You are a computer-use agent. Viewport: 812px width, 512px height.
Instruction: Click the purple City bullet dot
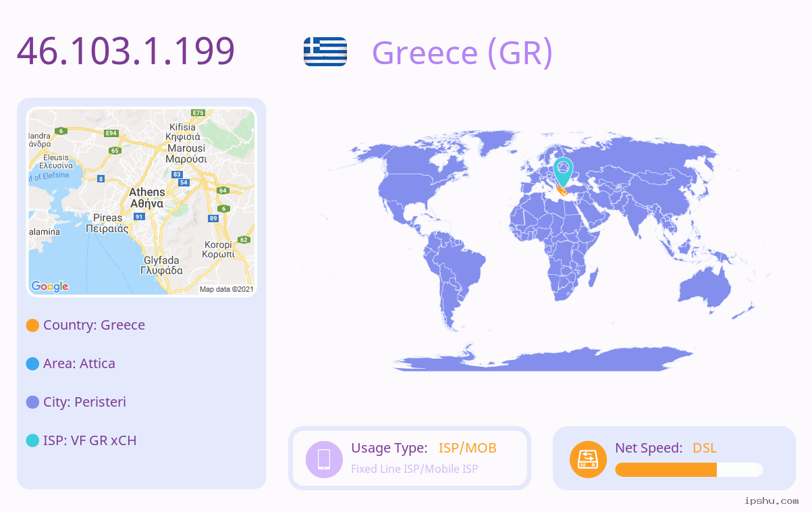32,403
